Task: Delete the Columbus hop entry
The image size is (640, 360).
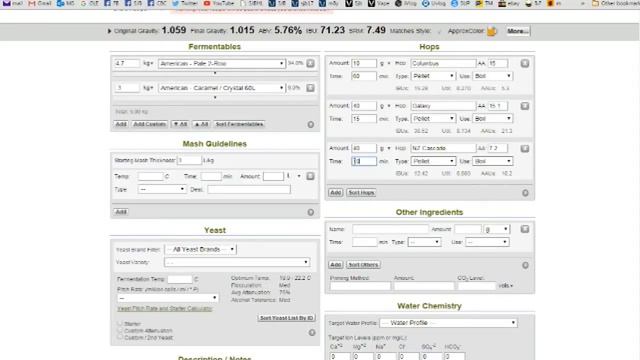Action: (x=525, y=63)
